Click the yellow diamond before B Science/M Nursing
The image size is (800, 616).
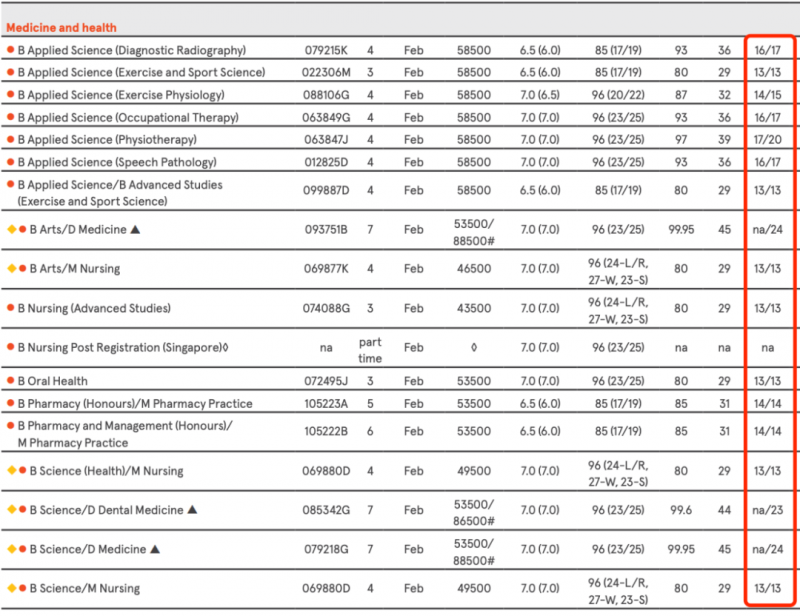12,588
